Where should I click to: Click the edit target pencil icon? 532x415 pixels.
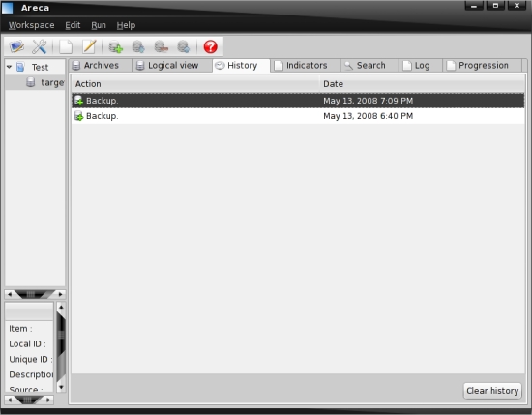click(x=89, y=46)
